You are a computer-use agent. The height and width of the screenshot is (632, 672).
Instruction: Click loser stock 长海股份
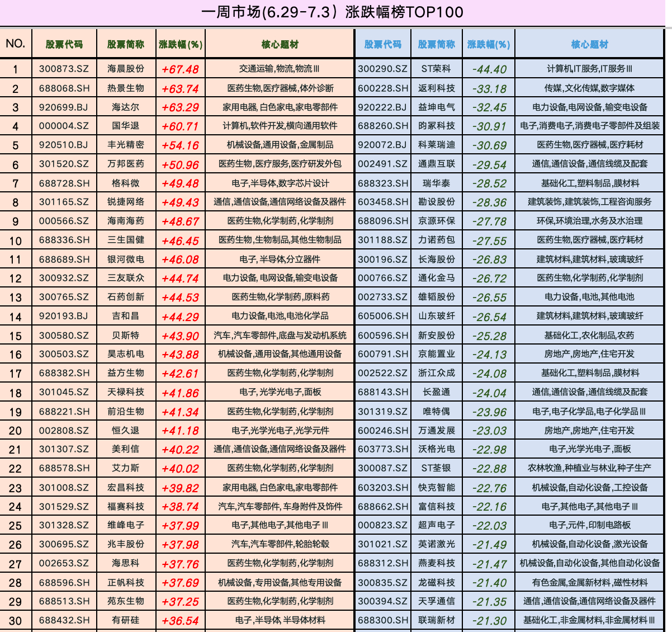pos(437,259)
